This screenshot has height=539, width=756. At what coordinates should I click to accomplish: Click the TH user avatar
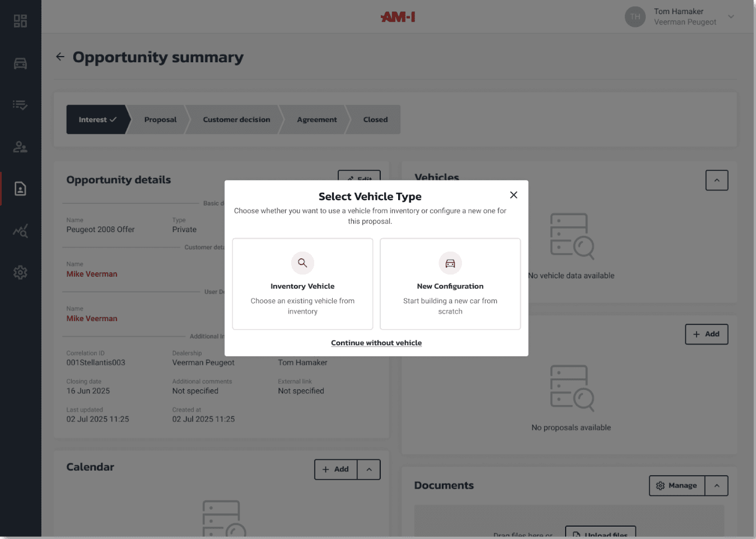pos(635,17)
